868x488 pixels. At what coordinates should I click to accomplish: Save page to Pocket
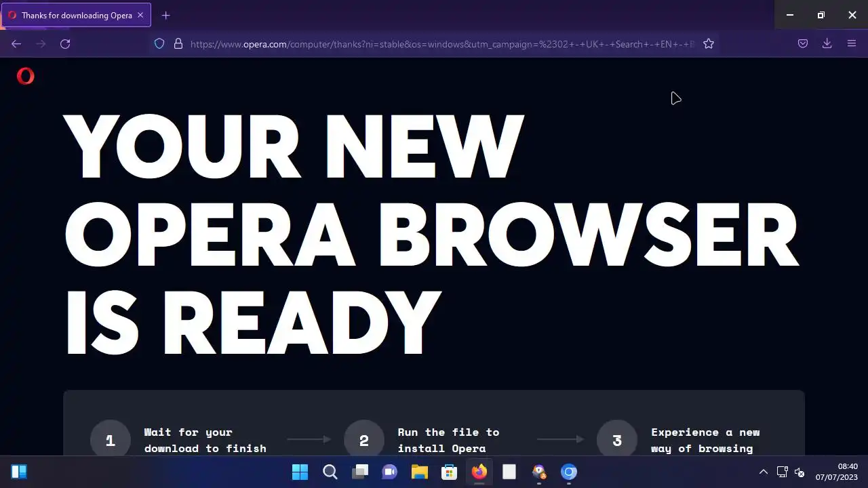click(802, 43)
